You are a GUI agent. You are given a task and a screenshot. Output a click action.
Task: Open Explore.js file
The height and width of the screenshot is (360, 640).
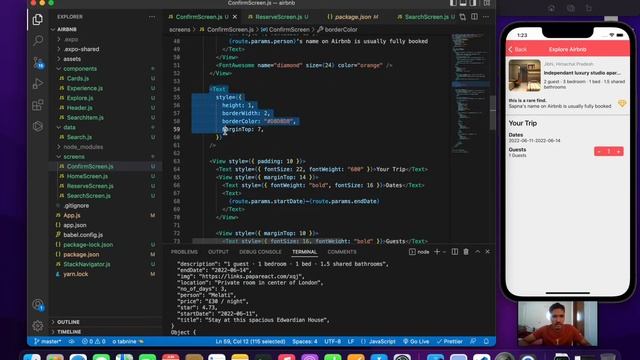coord(80,98)
